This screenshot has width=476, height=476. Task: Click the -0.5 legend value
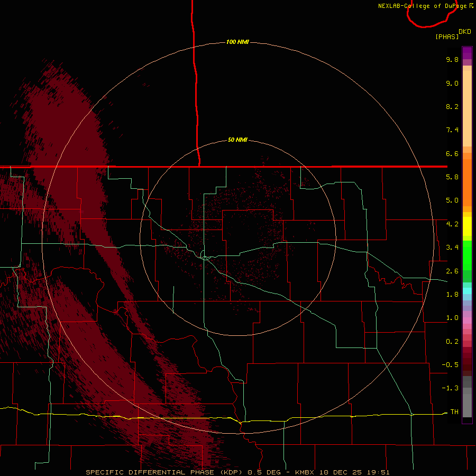450,364
